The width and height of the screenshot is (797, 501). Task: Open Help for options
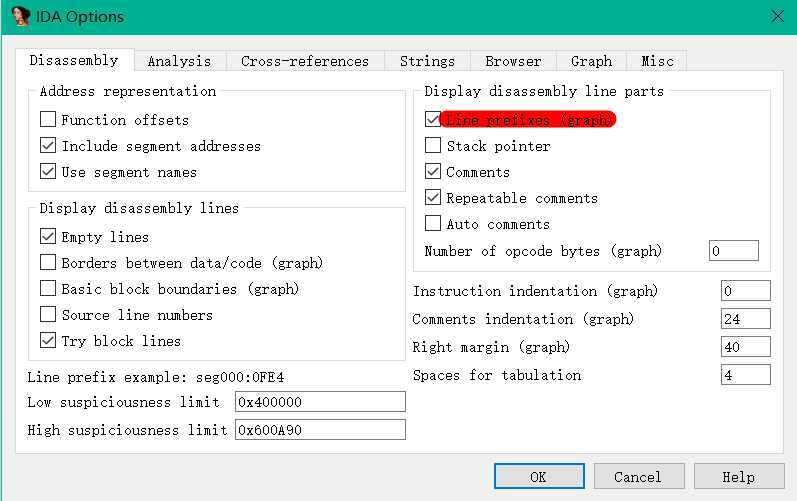[x=739, y=477]
